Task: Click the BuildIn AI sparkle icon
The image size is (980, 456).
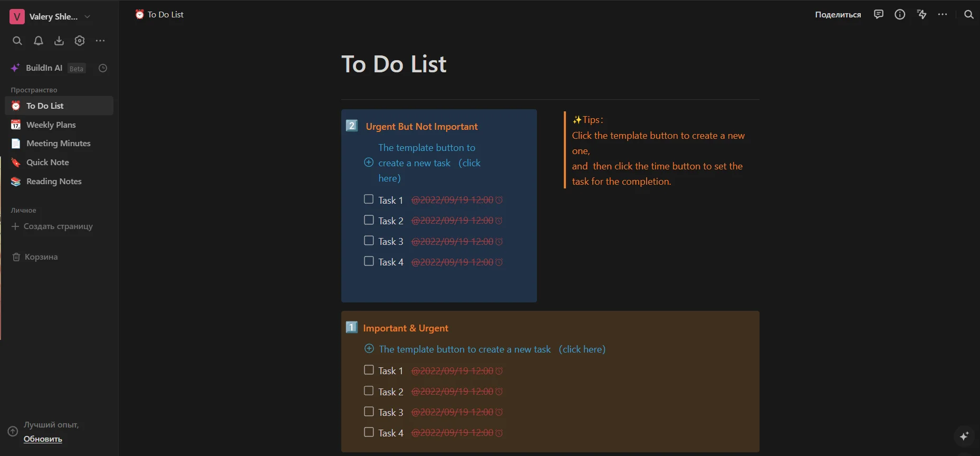Action: (15, 68)
